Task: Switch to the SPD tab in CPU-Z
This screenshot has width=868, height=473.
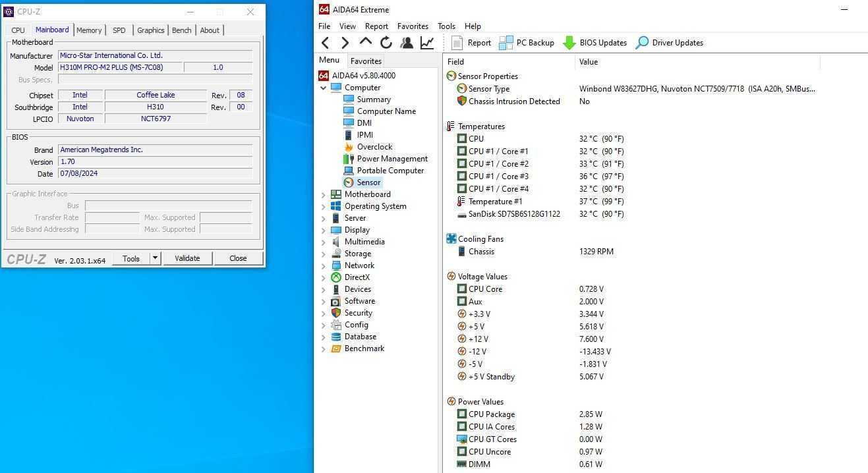Action: (x=119, y=30)
